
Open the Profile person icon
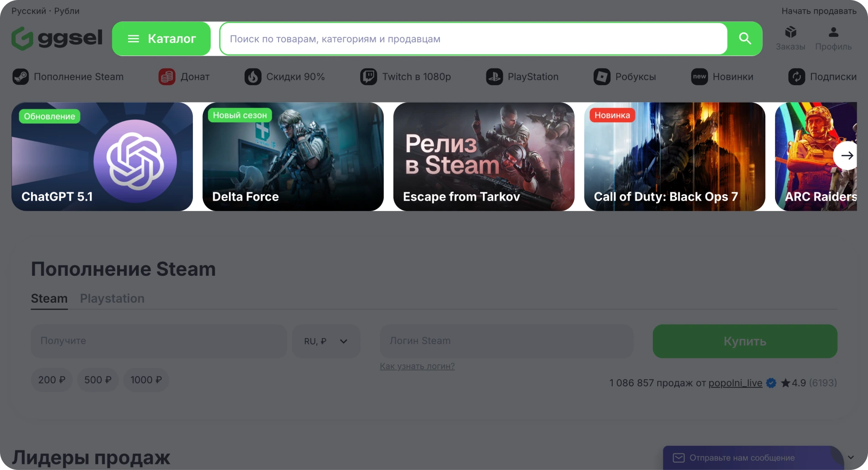point(833,32)
